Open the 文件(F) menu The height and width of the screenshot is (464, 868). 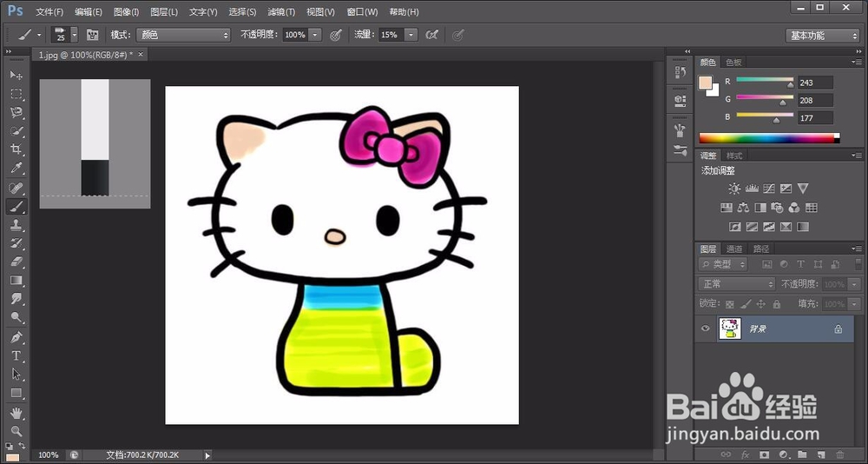(x=49, y=11)
